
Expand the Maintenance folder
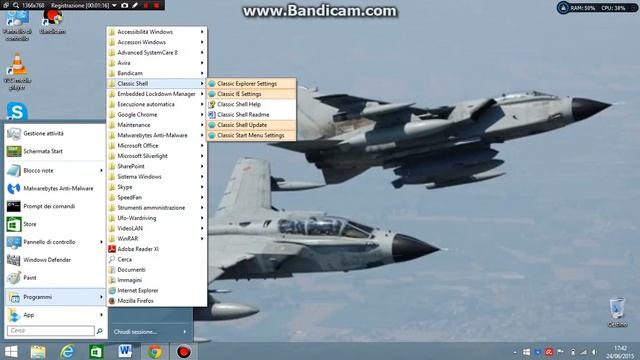click(157, 125)
